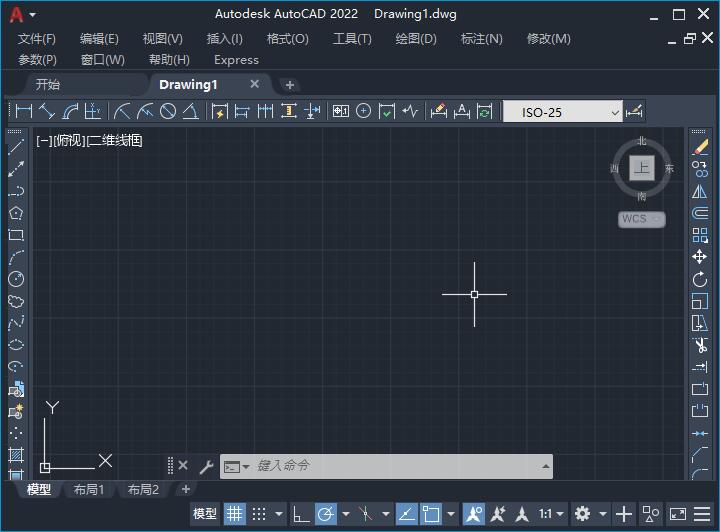Expand polar tracking angle options arrow
Viewport: 720px width, 532px height.
click(x=346, y=514)
